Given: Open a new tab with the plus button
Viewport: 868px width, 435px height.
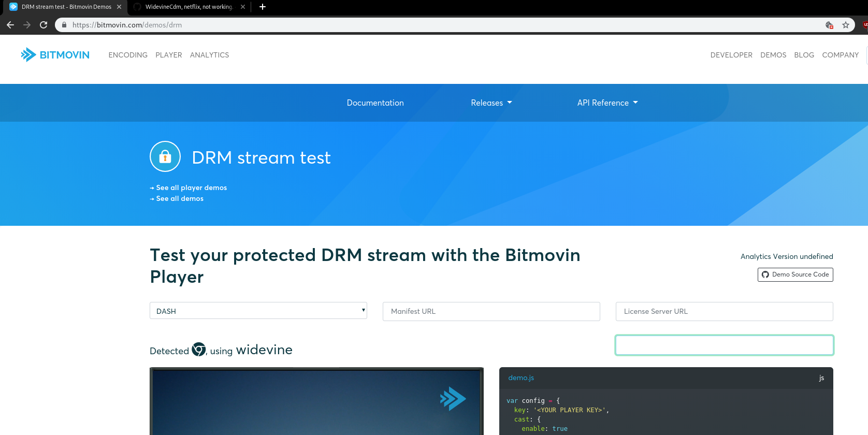Looking at the screenshot, I should [x=263, y=7].
